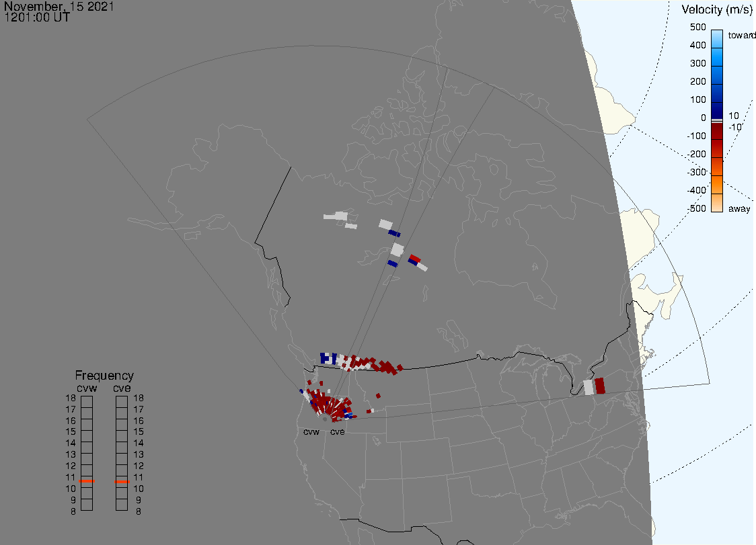This screenshot has height=545, width=756.
Task: Select the 8 label beside cvw bar
Action: click(73, 512)
